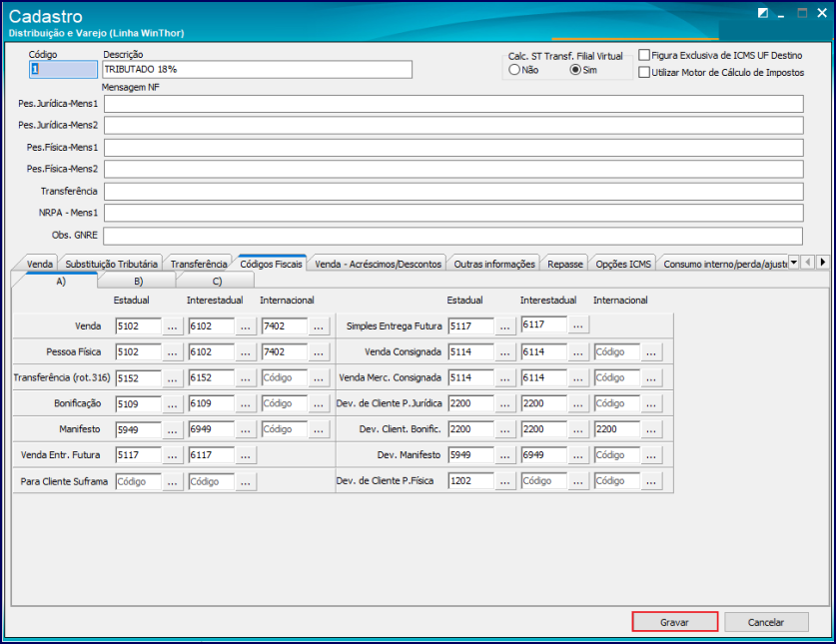The height and width of the screenshot is (644, 836).
Task: Focus the Obs. GNRE field
Action: [452, 236]
